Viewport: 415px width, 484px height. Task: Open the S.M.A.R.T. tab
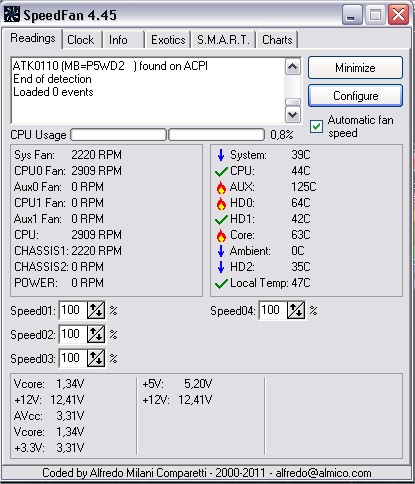pos(223,40)
